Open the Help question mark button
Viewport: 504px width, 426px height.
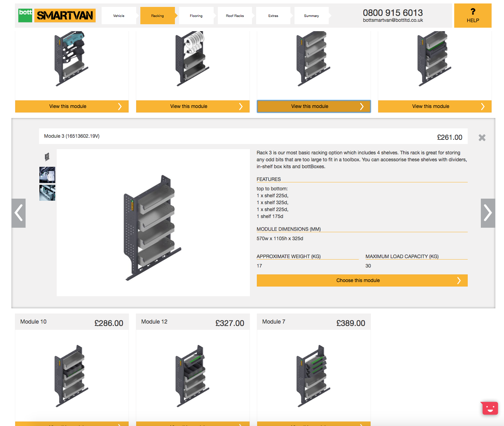point(473,16)
